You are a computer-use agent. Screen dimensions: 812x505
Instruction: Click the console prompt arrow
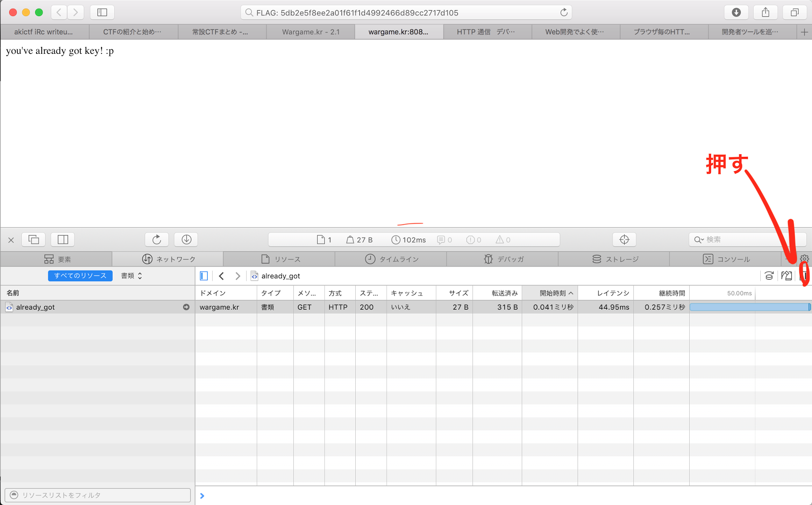click(x=202, y=496)
